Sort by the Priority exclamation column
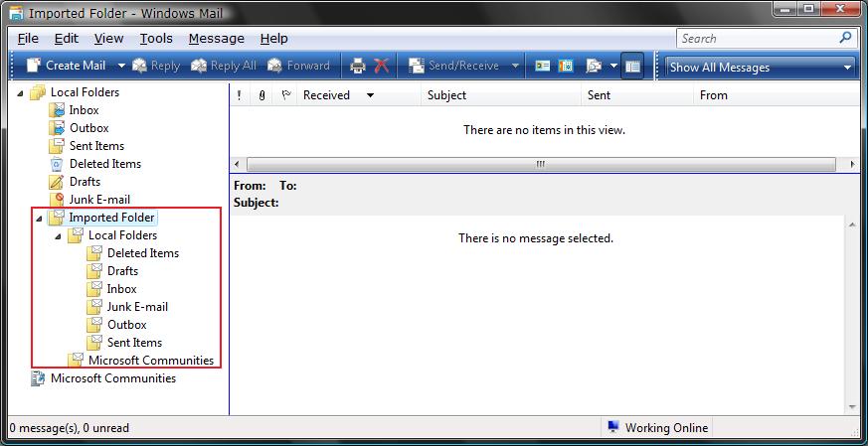The height and width of the screenshot is (446, 868). tap(240, 95)
